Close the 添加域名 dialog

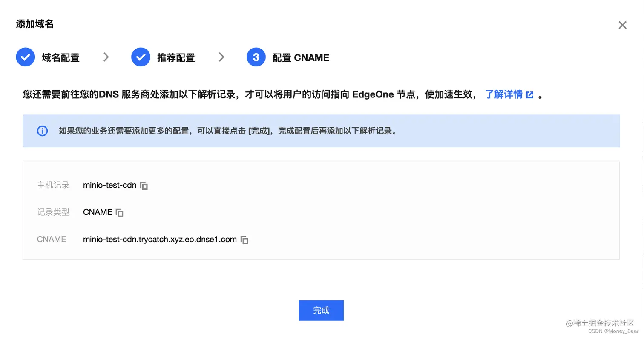tap(623, 25)
